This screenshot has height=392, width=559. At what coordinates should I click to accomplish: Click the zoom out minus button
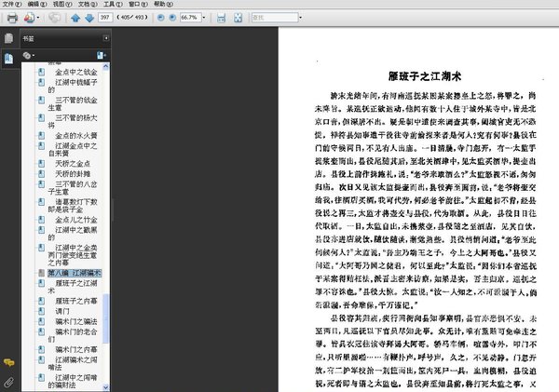161,17
